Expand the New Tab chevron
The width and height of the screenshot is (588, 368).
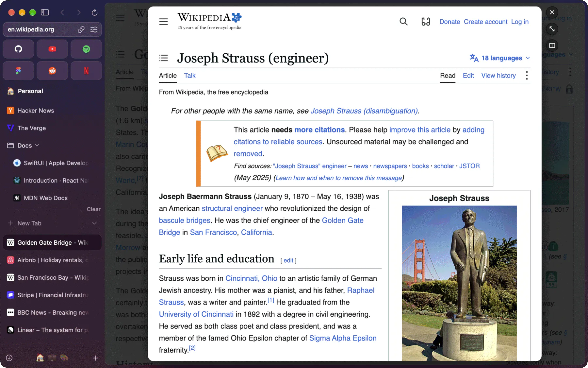point(94,223)
